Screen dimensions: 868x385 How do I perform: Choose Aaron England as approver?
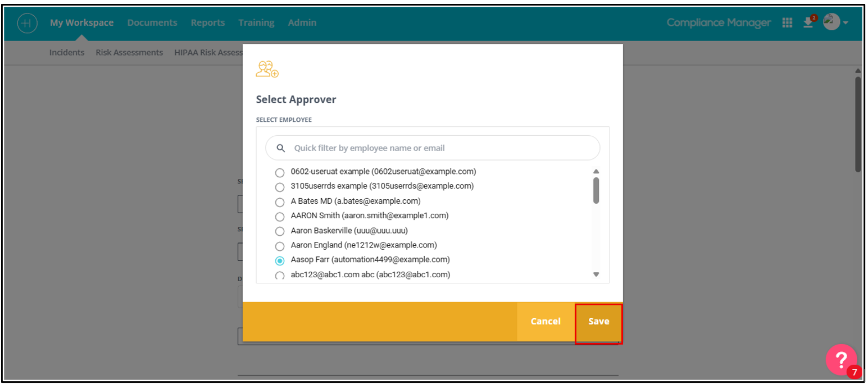(280, 246)
